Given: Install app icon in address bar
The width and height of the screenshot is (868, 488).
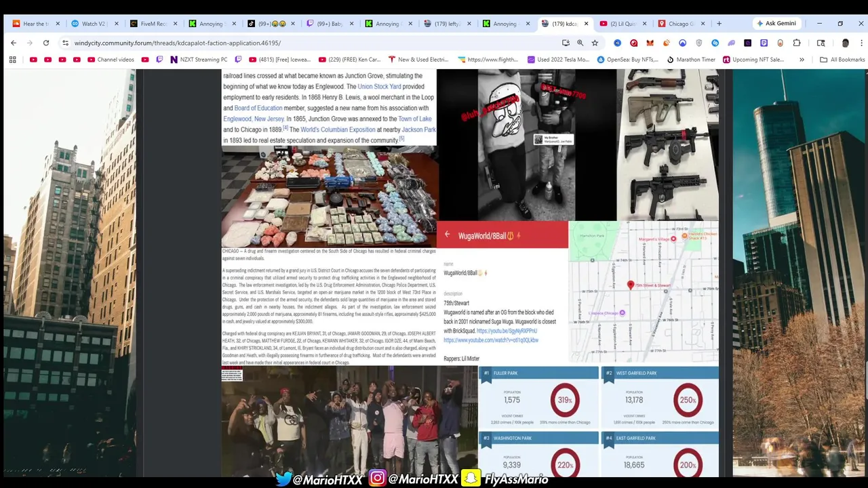Looking at the screenshot, I should 566,43.
